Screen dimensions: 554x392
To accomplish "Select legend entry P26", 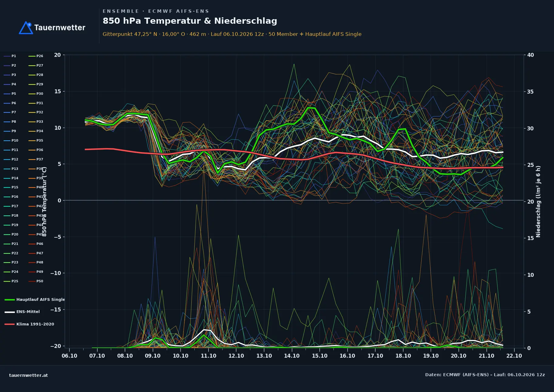I will click(x=36, y=56).
